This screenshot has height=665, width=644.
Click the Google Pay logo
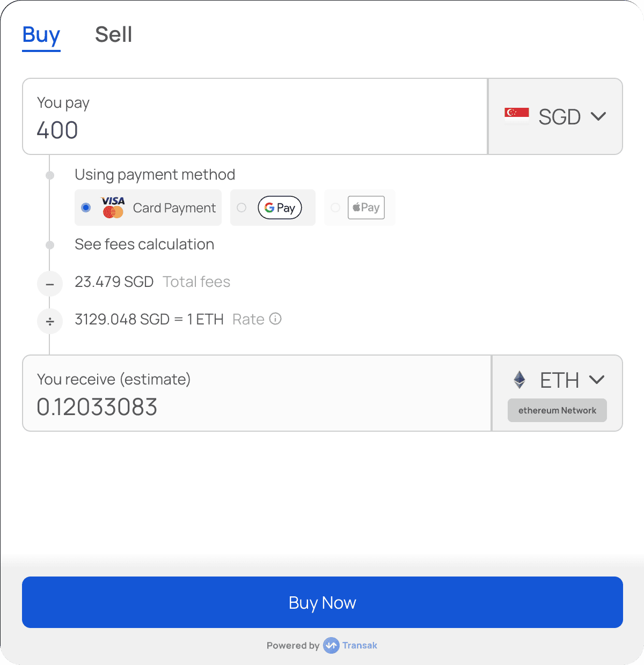280,208
